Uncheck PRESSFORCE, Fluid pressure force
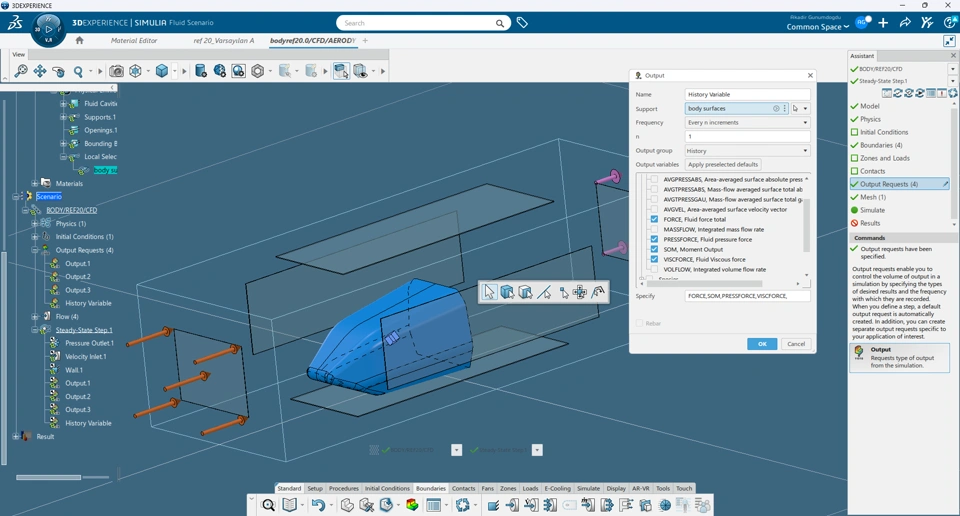Image resolution: width=960 pixels, height=516 pixels. point(654,239)
